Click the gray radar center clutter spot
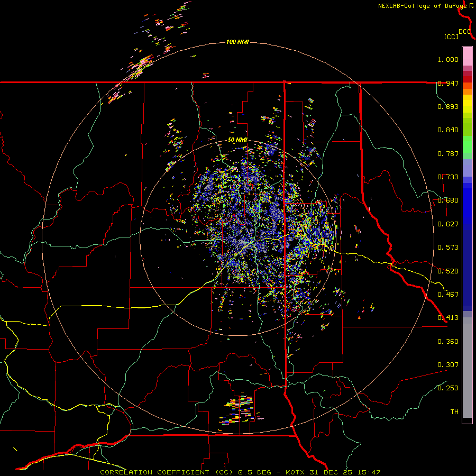The image size is (476, 476). point(242,242)
